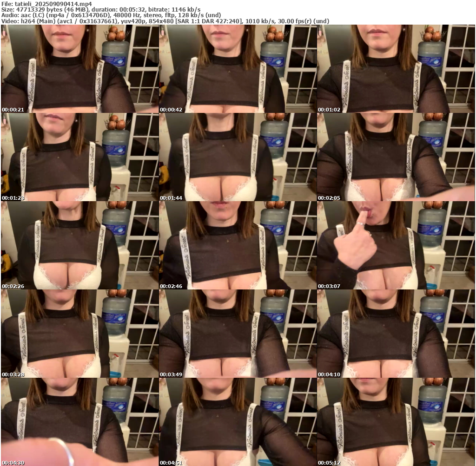Select the 00:03:07 frame with raised hand
476x466 pixels.
coord(396,245)
